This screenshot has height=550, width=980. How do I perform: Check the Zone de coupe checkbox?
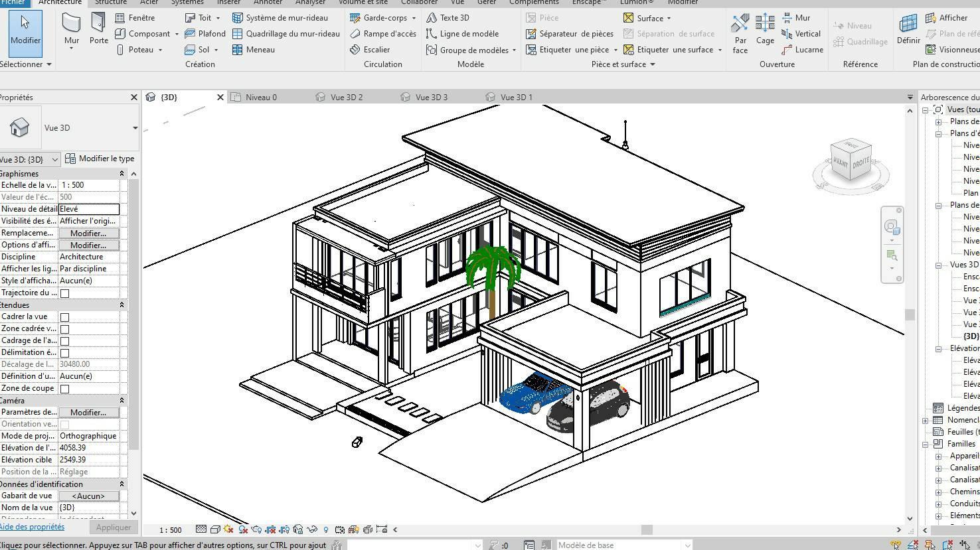(64, 389)
